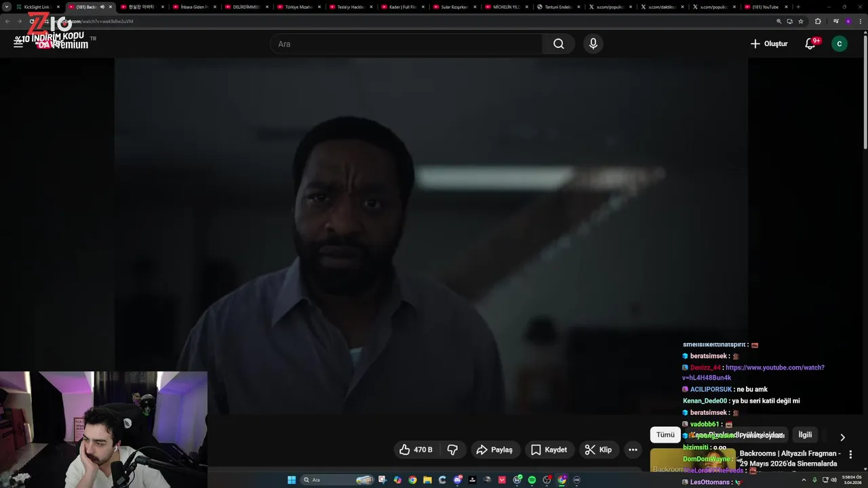868x488 pixels.
Task: Click the video player to pause
Action: pos(431,237)
